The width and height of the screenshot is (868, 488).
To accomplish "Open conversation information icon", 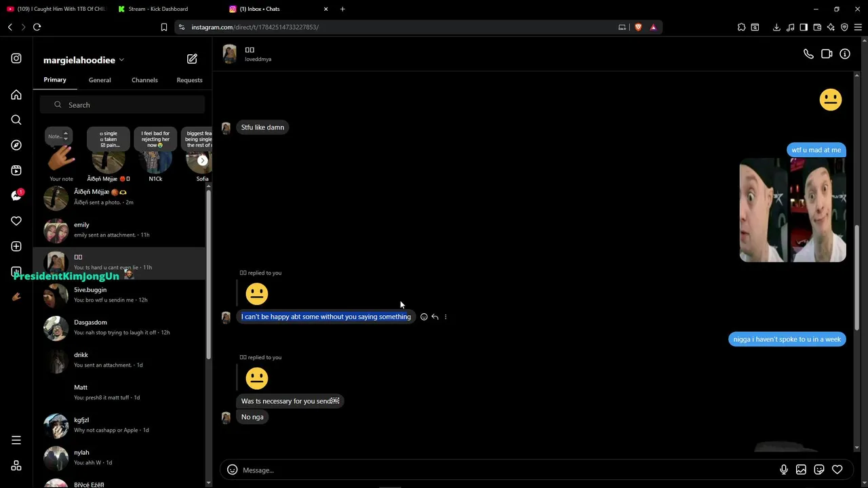I will (x=845, y=54).
